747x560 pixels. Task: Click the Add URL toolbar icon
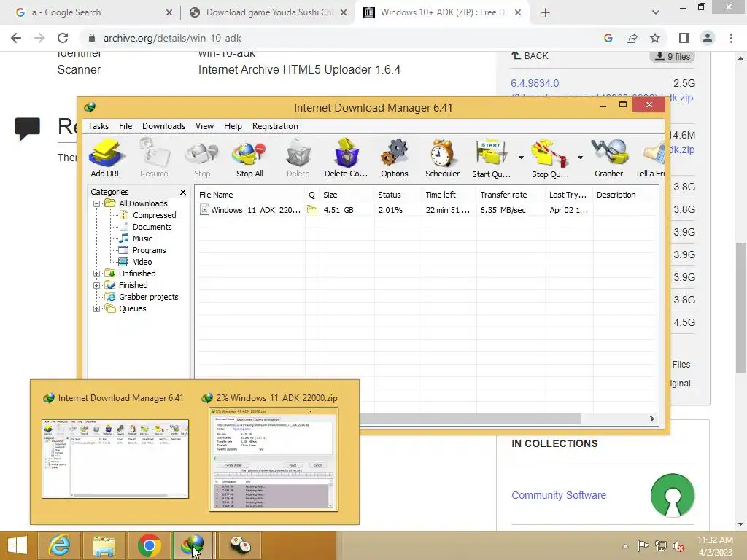point(106,158)
